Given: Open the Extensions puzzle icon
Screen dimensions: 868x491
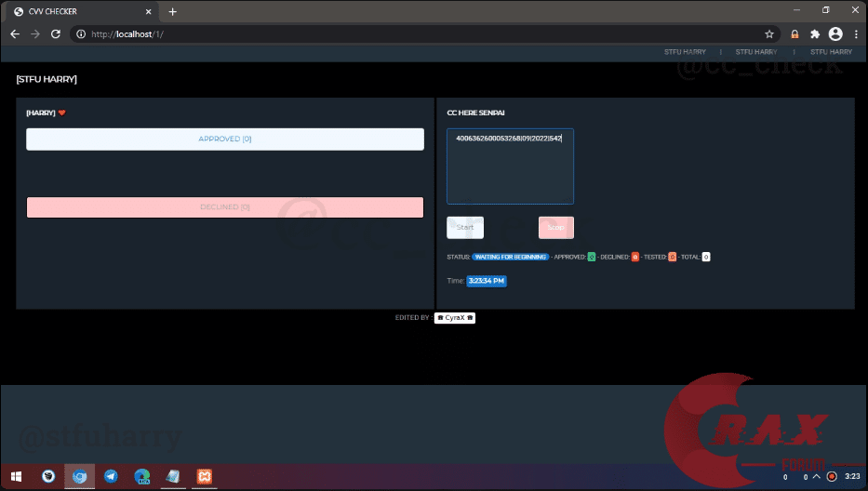Looking at the screenshot, I should pyautogui.click(x=815, y=34).
